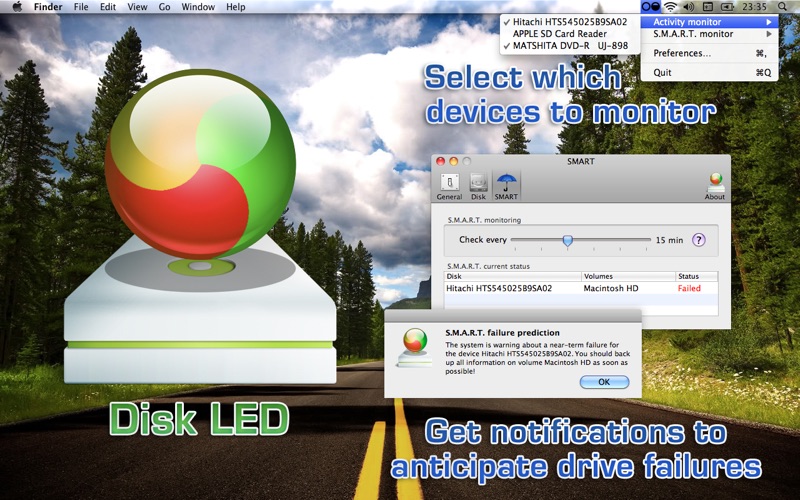Click the Volumes column header
800x500 pixels.
629,276
